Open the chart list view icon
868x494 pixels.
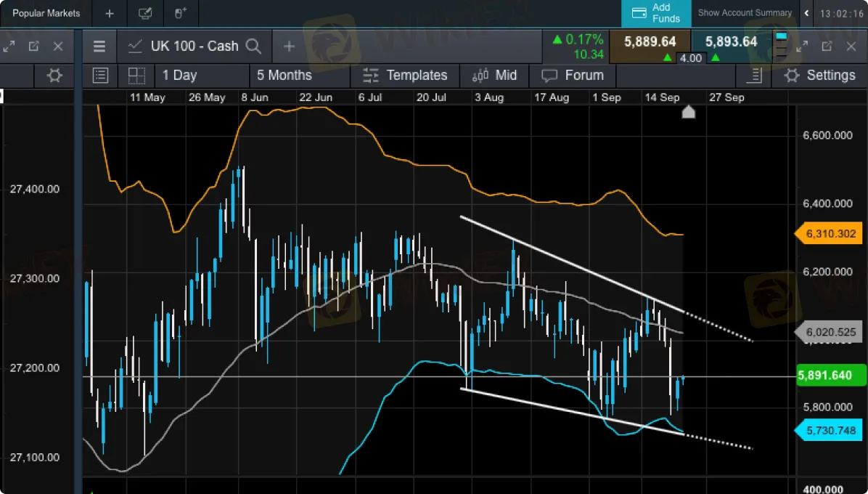coord(100,76)
